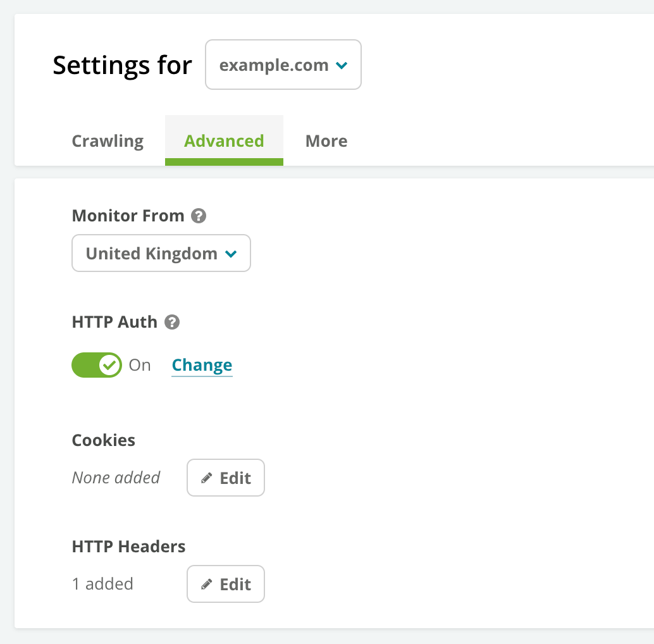The width and height of the screenshot is (654, 644).
Task: Switch to the Crawling tab
Action: pos(108,141)
